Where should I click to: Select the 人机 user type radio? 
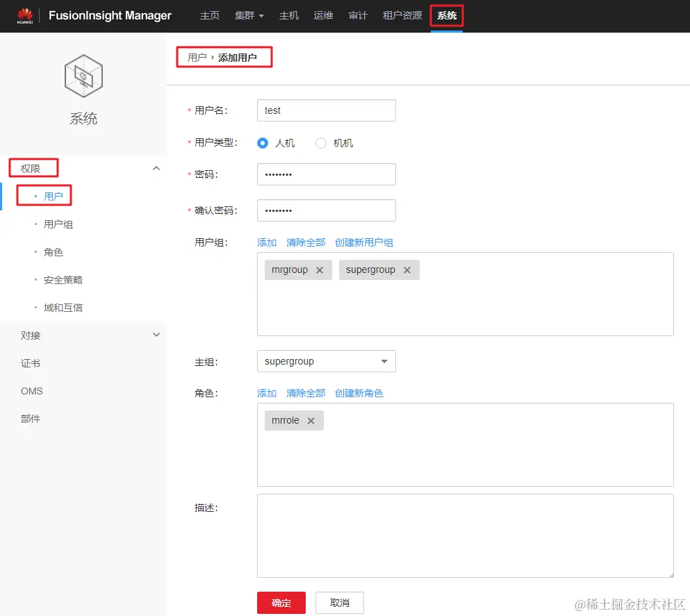click(263, 143)
